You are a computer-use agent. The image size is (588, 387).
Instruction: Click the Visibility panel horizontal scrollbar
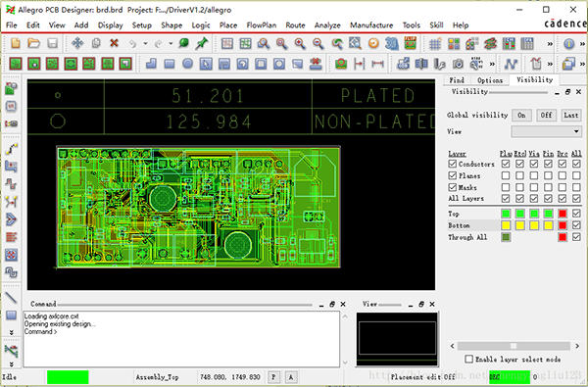click(514, 346)
